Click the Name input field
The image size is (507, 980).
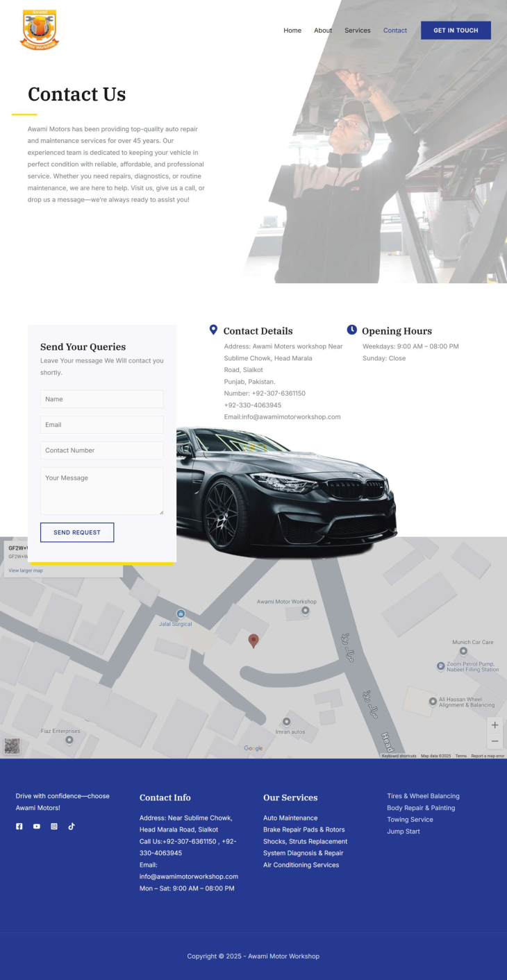click(x=102, y=399)
